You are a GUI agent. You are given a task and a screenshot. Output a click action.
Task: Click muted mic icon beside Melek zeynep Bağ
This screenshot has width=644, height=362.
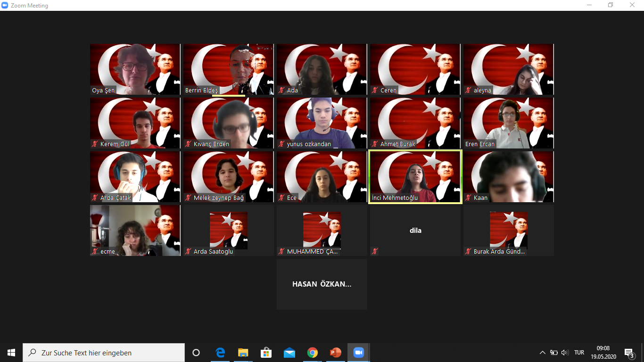coord(189,197)
